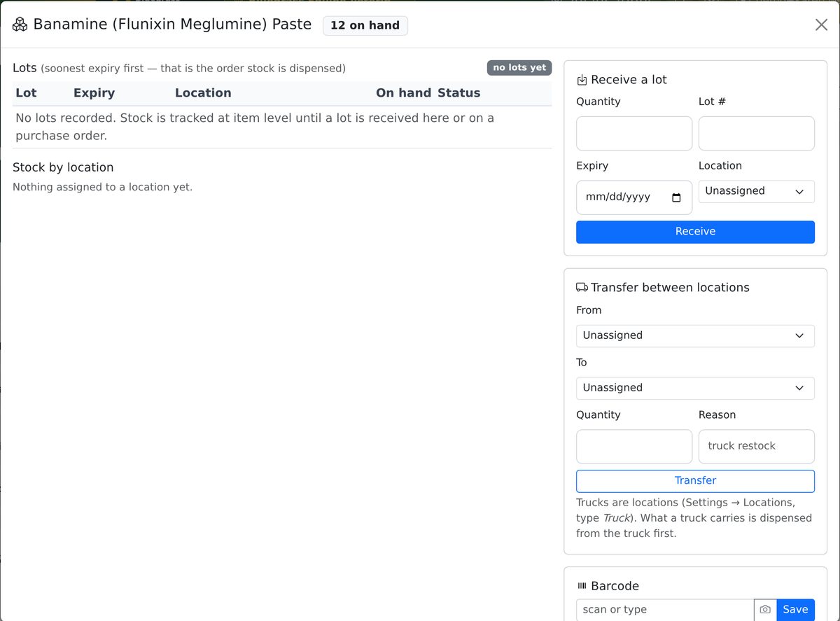Focus the transfer Quantity field

click(634, 446)
